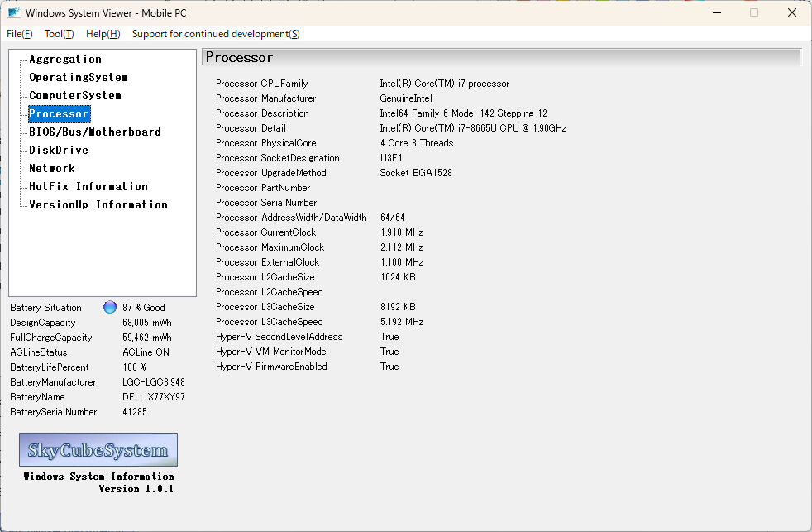Select the Processor tree item
This screenshot has height=532, width=812.
[x=59, y=113]
